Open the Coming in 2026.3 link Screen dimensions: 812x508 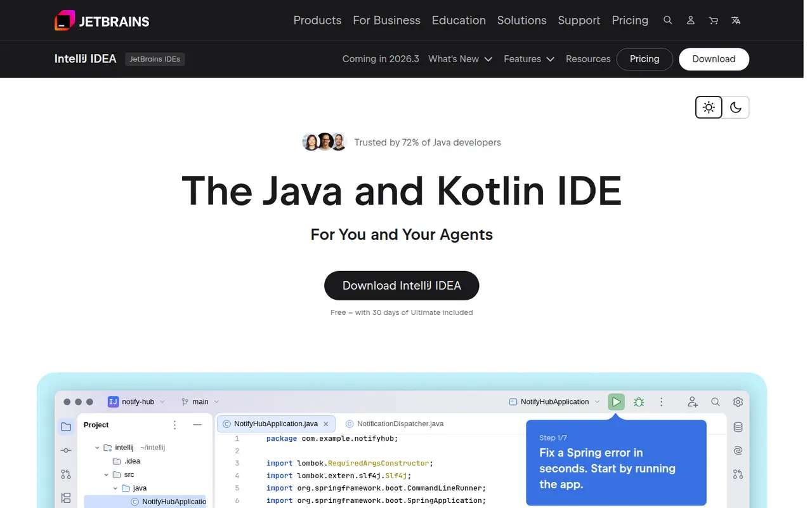[381, 59]
